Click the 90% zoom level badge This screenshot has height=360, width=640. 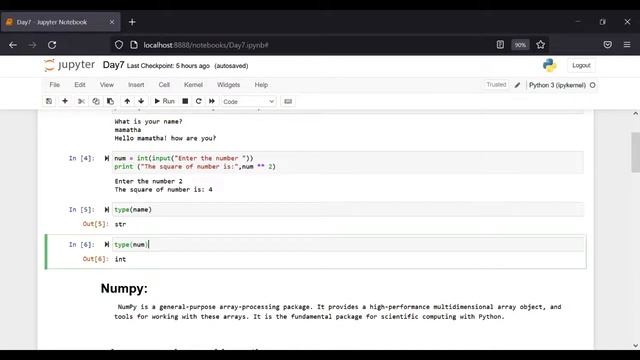pos(520,45)
